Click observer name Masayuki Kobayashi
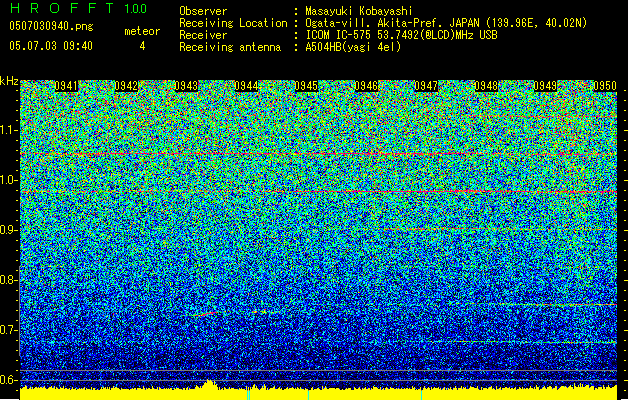The image size is (629, 400). pos(359,11)
